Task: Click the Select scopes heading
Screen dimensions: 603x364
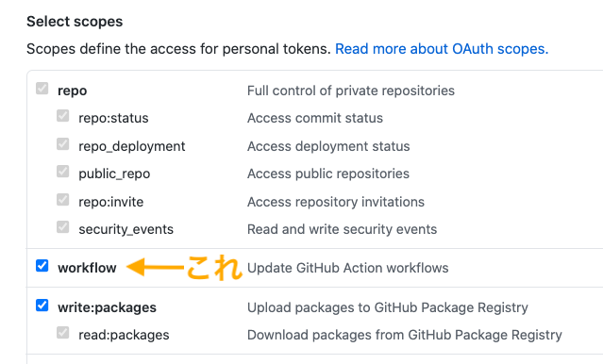Action: click(75, 22)
